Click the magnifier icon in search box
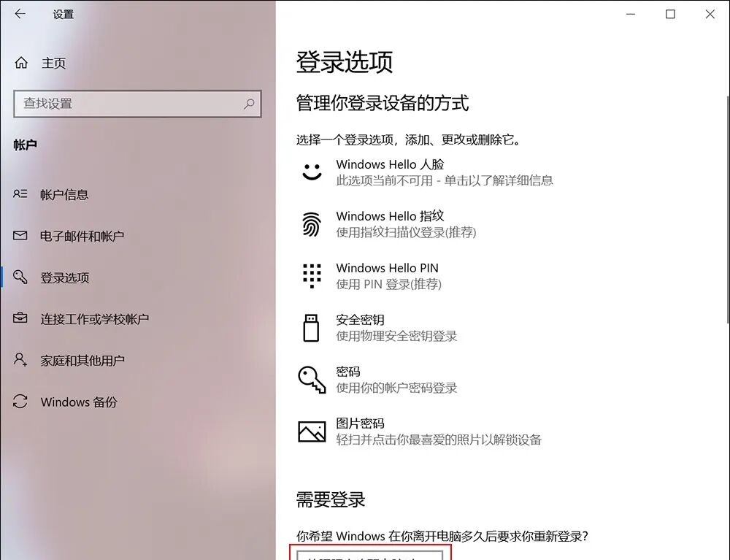The width and height of the screenshot is (730, 560). 249,104
